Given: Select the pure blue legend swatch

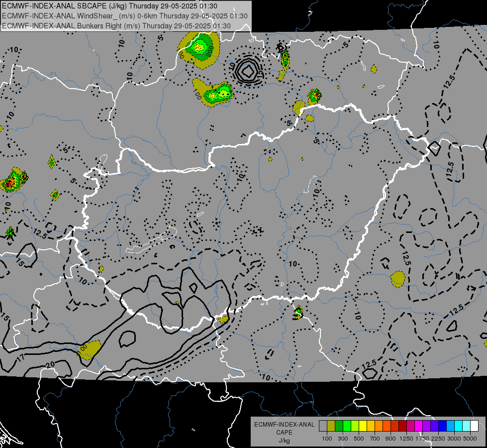Looking at the screenshot, I should pos(442,426).
